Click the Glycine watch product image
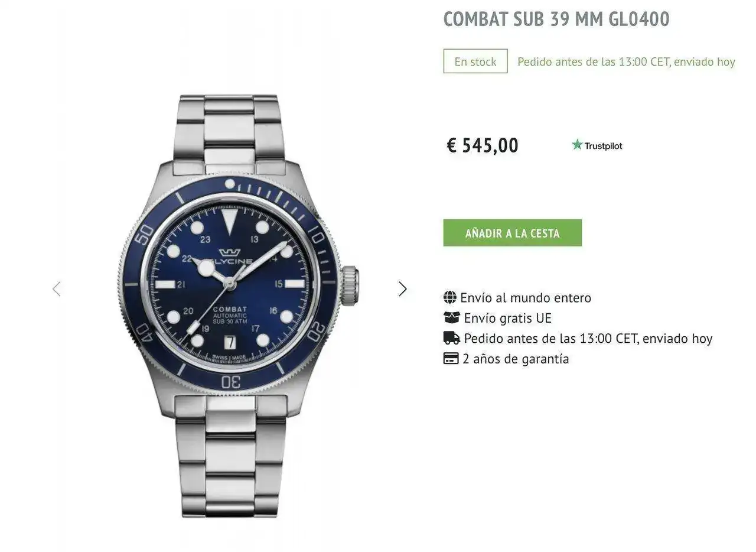Viewport: 756px width, 552px height. [230, 306]
